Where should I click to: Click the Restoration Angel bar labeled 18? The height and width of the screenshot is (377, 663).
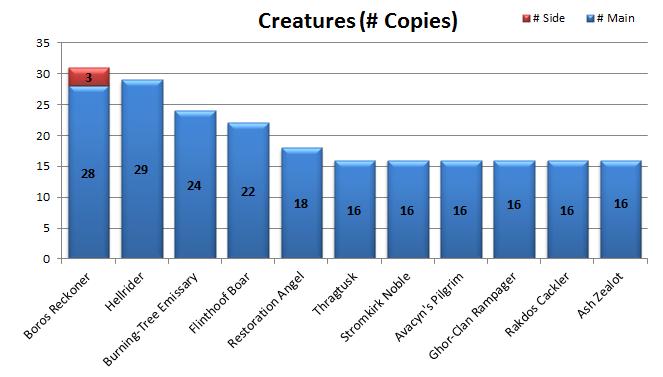click(x=302, y=203)
